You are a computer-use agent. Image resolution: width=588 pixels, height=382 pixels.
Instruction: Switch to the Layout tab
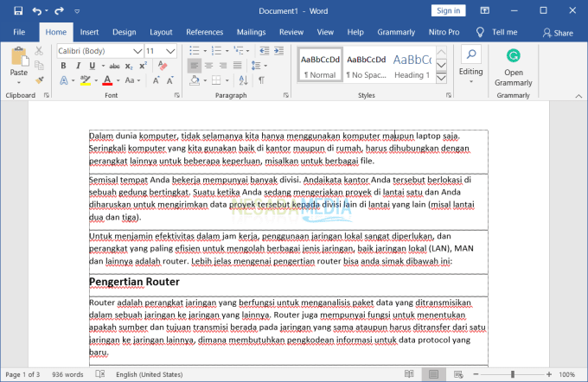point(161,32)
